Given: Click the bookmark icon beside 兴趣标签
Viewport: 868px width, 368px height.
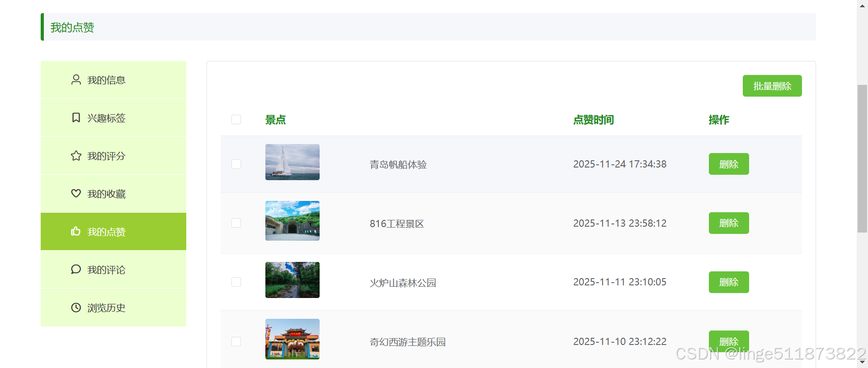Looking at the screenshot, I should coord(76,118).
